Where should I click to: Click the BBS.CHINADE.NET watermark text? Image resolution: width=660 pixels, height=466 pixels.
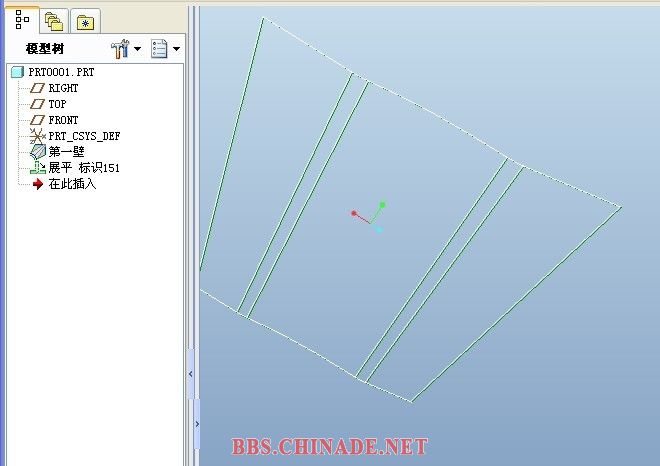point(329,447)
